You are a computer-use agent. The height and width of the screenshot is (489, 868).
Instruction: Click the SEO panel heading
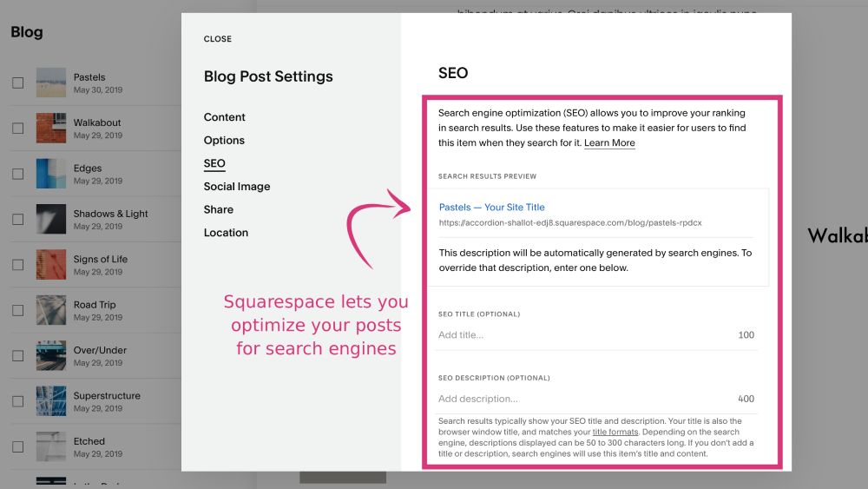tap(453, 73)
